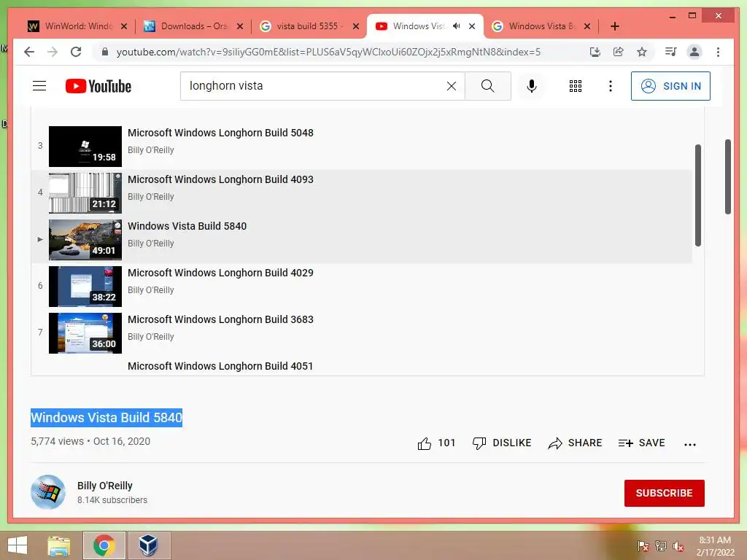Open File Explorer from the taskbar
747x560 pixels.
coord(59,545)
